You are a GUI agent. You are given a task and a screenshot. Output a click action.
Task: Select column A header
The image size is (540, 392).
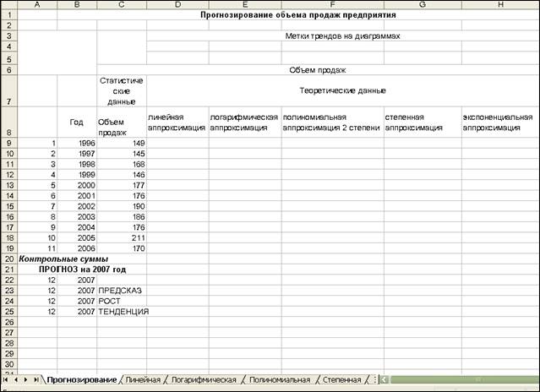tap(37, 4)
